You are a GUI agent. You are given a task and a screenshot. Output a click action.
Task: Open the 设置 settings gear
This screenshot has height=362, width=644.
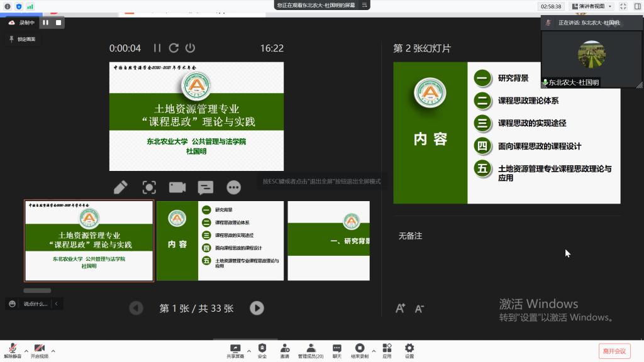[409, 349]
